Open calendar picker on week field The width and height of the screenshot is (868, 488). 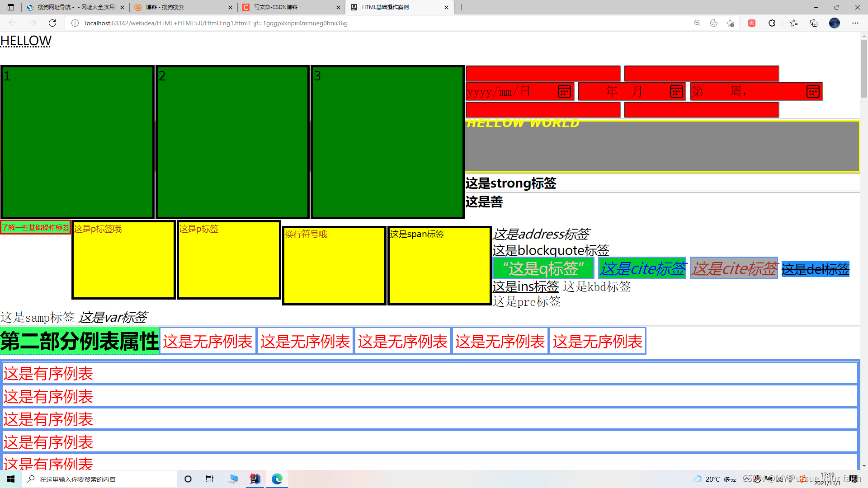pyautogui.click(x=812, y=92)
